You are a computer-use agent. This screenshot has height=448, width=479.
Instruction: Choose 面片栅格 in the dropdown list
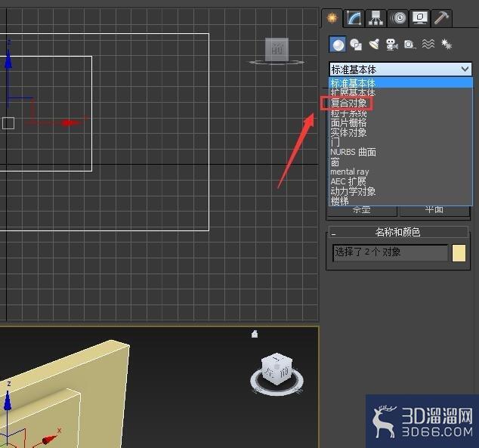[x=400, y=122]
